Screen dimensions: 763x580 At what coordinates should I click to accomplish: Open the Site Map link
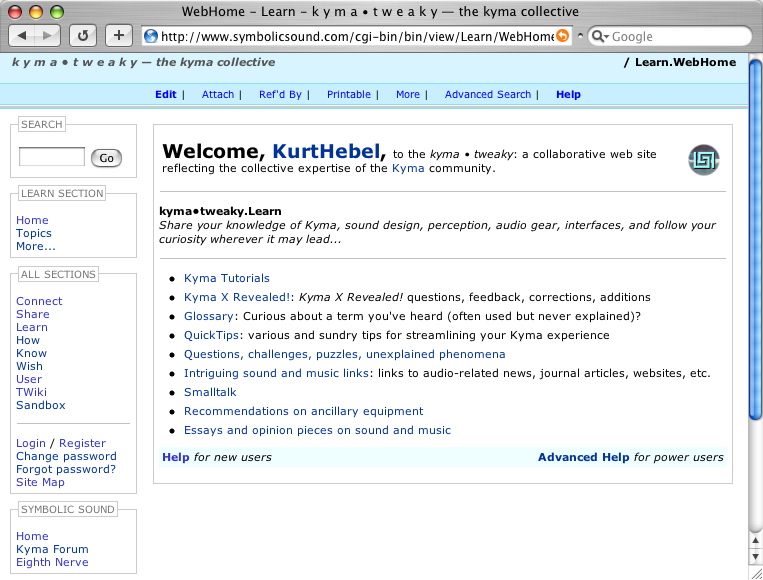(40, 482)
